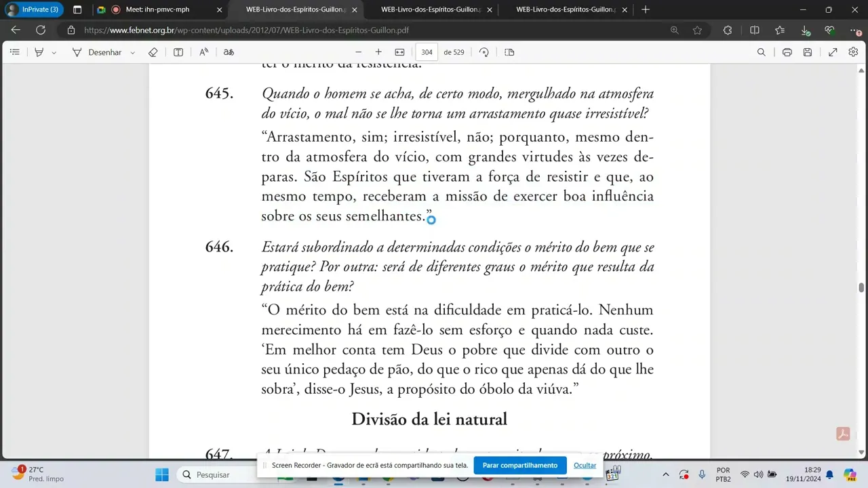Open weather widget showing 27°C

(37, 474)
